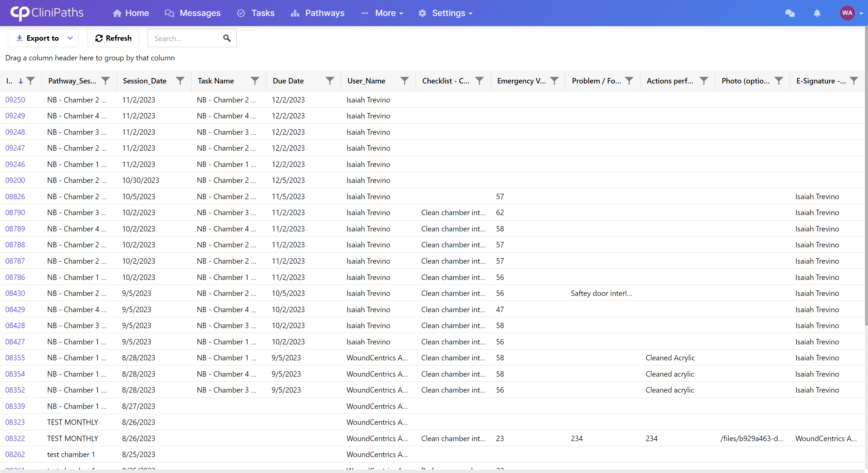Click WoundCentrics A... user in row 08339

[x=377, y=406]
